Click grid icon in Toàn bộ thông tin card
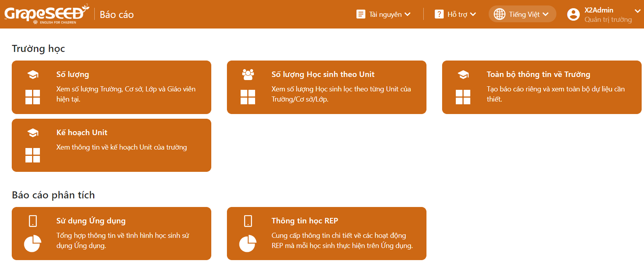This screenshot has height=264, width=644. pos(463,97)
